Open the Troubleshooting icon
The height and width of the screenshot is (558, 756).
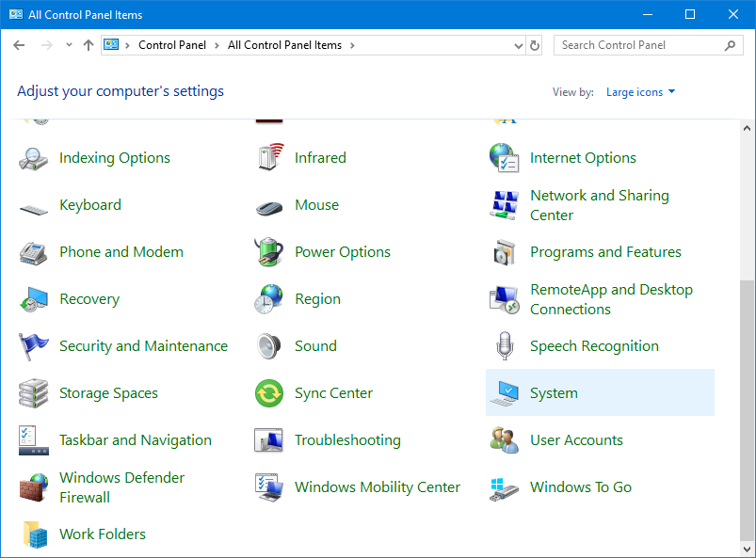pos(268,440)
